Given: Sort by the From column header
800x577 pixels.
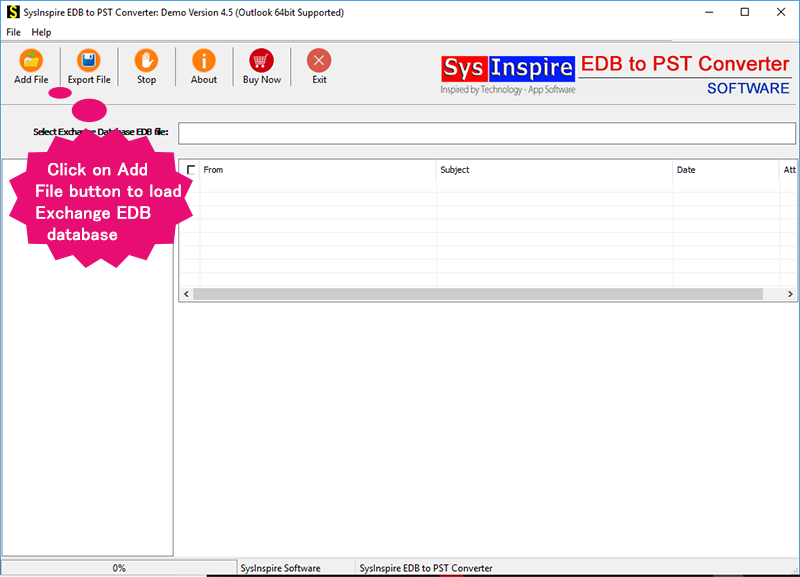Looking at the screenshot, I should [x=316, y=170].
